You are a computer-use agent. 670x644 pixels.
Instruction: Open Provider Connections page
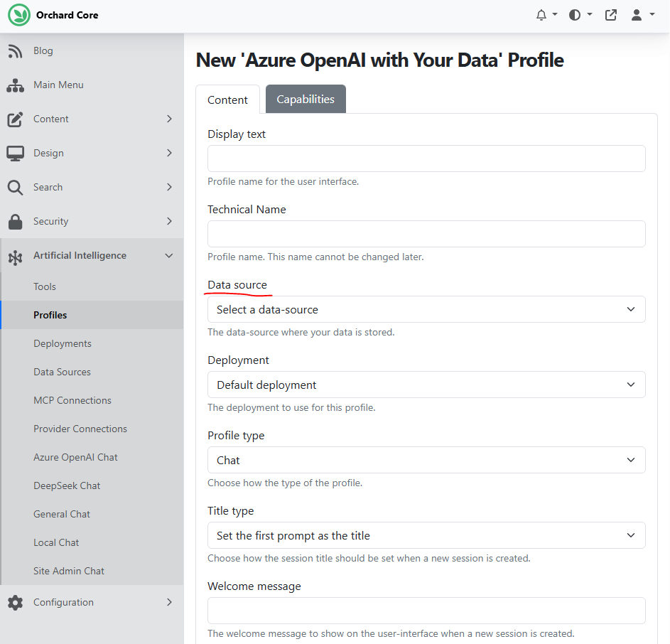tap(80, 429)
